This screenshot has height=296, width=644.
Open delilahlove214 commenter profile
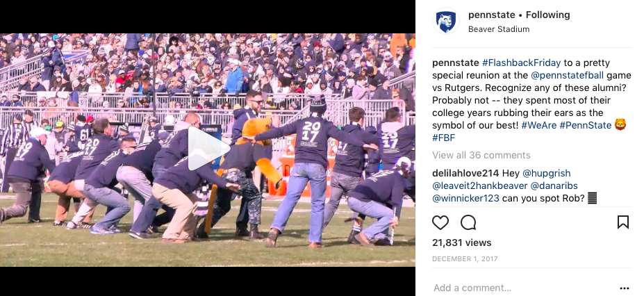(465, 173)
